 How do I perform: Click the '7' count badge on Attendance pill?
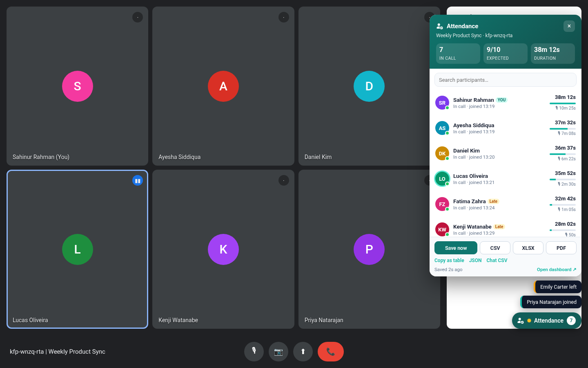[571, 321]
